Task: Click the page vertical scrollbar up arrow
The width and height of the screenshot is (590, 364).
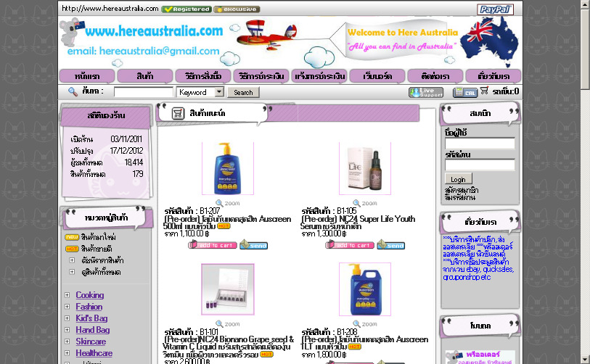Action: 585,4
